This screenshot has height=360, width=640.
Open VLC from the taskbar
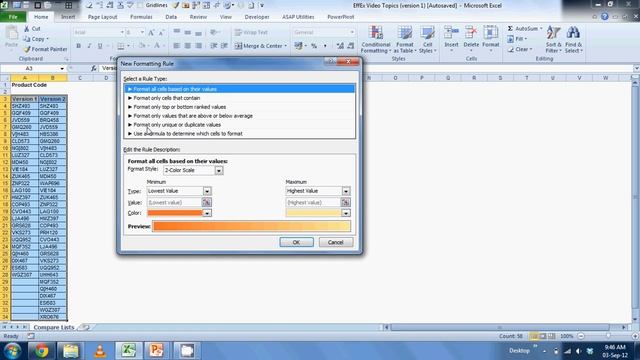tap(100, 350)
